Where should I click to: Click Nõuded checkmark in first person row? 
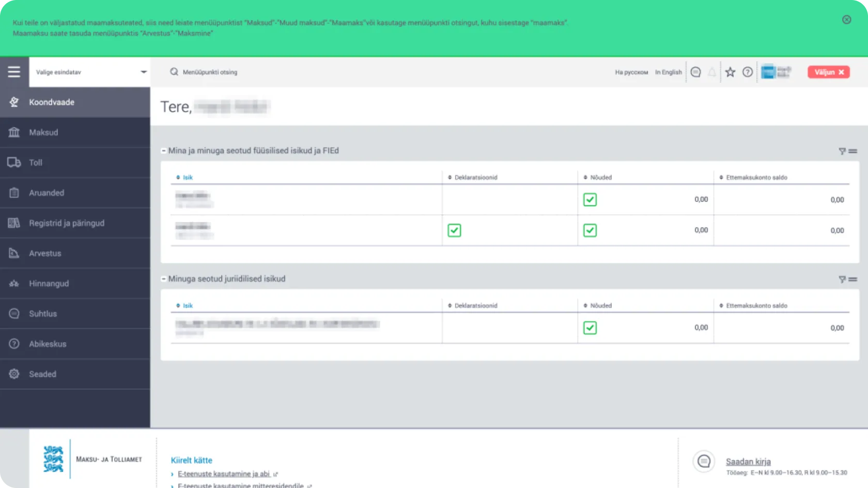590,200
